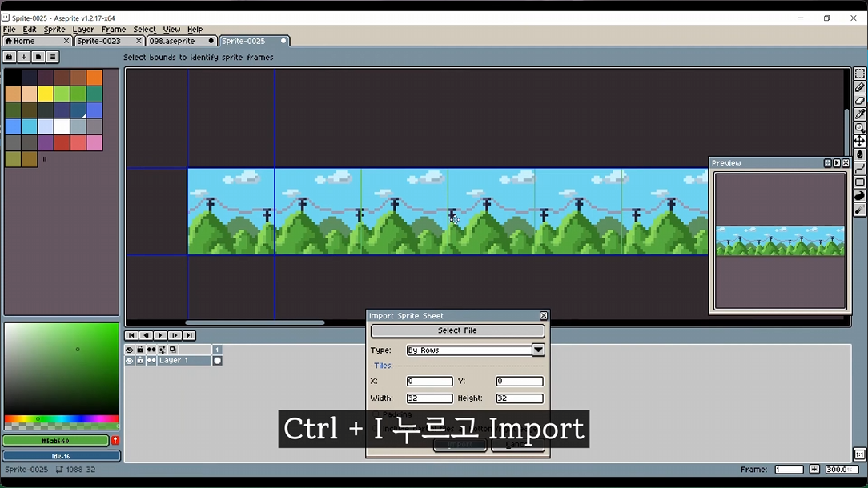Select the Eyedropper tool
This screenshot has width=868, height=488.
tap(859, 114)
